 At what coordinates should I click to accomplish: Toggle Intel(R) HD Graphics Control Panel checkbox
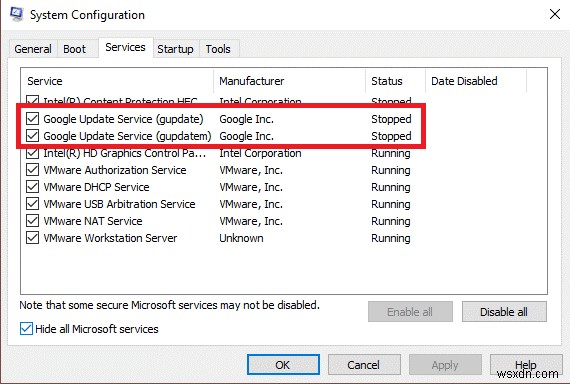(x=32, y=153)
